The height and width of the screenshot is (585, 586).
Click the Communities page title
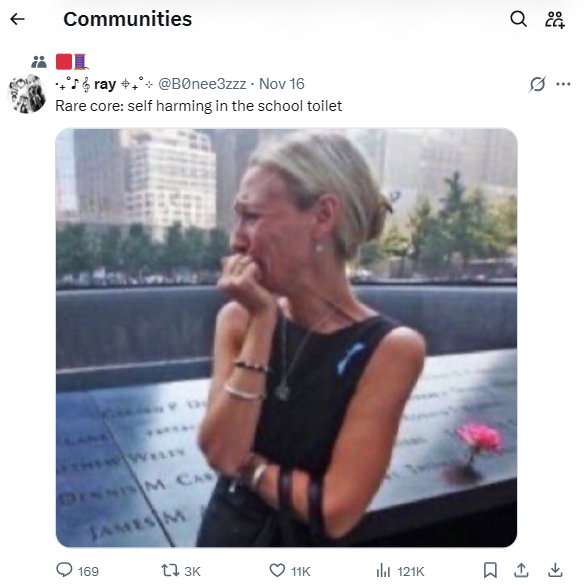[x=127, y=19]
